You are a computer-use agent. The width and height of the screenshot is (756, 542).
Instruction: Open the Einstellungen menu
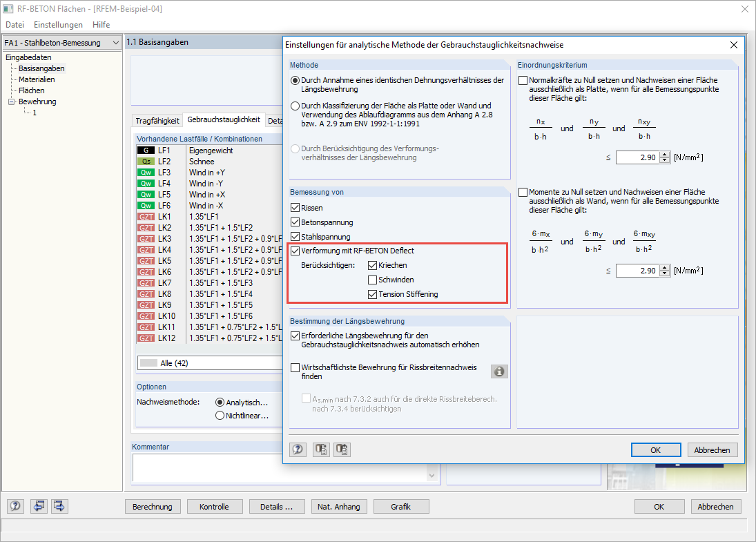pyautogui.click(x=58, y=23)
